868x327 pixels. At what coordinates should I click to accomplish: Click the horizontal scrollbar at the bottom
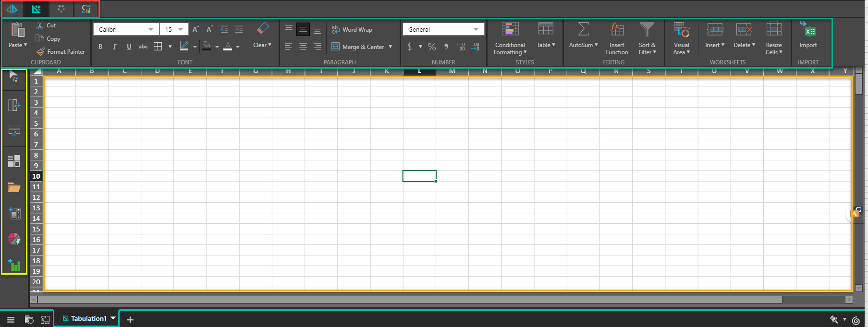[408, 300]
